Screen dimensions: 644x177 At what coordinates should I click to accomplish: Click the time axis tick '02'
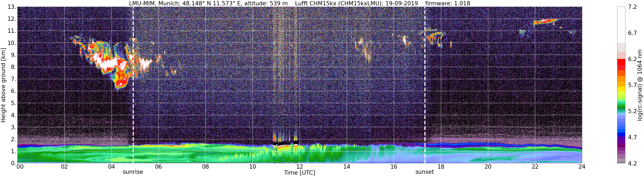click(x=64, y=167)
